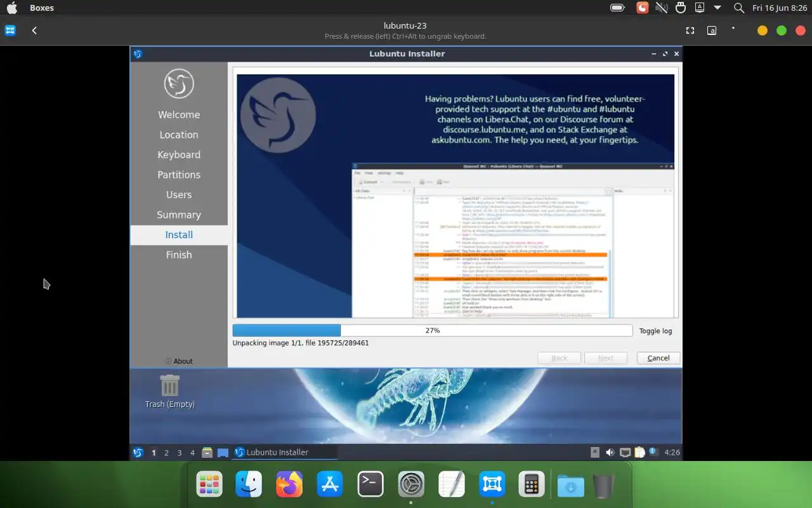The height and width of the screenshot is (508, 812).
Task: Click the About button in the installer
Action: coord(179,361)
